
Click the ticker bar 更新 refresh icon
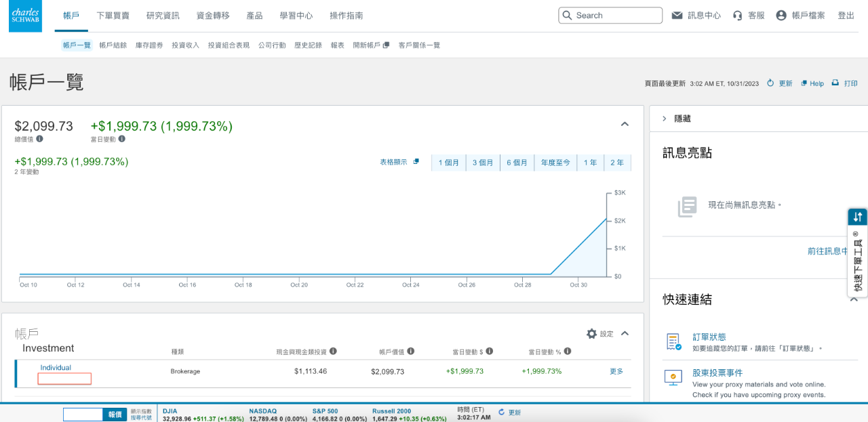tap(502, 413)
